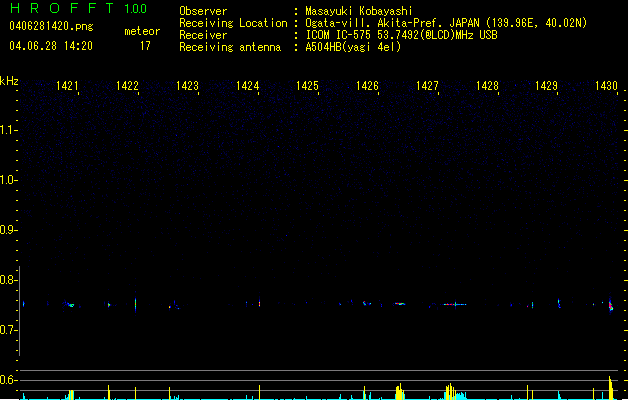Click the 'Observer' field label
629x400 pixels.
point(203,11)
